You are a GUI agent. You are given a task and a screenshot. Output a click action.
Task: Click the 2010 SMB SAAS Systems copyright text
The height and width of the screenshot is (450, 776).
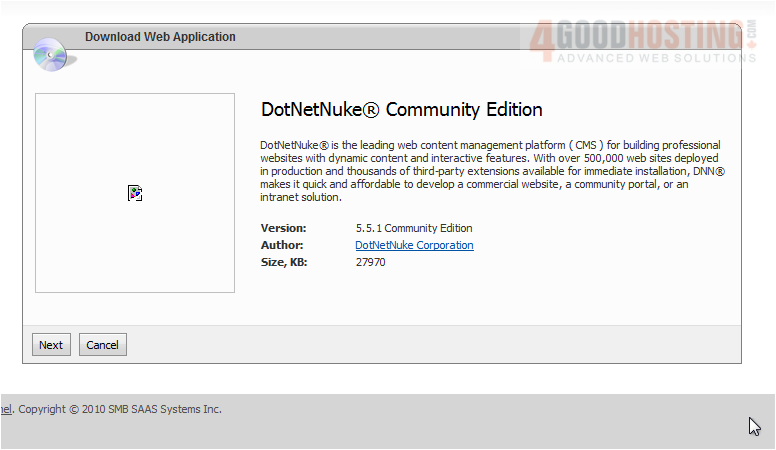click(120, 409)
